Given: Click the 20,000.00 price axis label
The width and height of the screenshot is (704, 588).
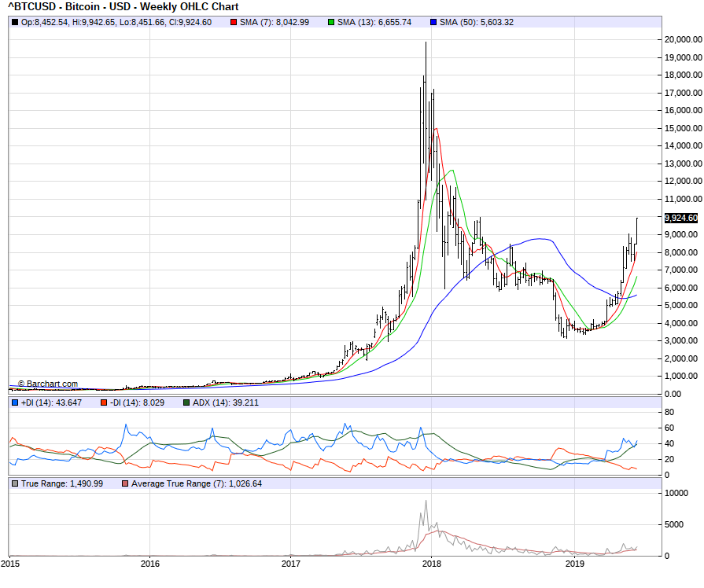Looking at the screenshot, I should coord(684,39).
